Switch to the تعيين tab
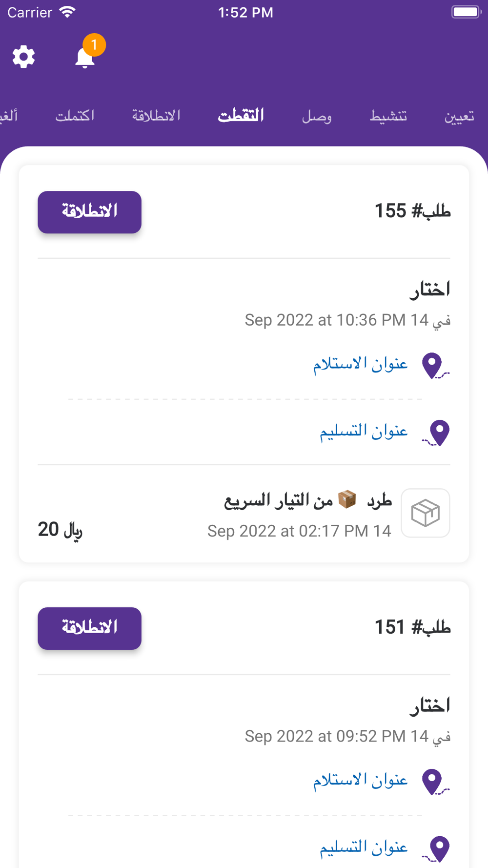 coord(459,116)
